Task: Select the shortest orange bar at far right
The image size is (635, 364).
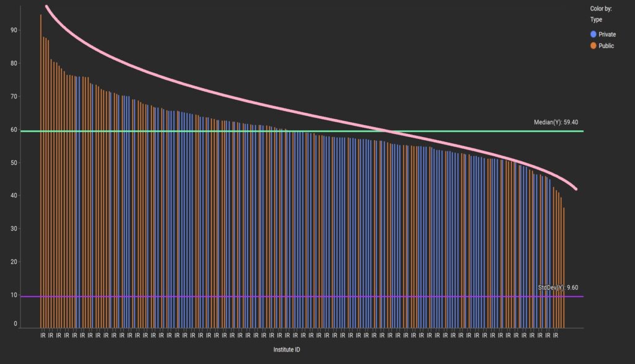Action: pos(564,267)
